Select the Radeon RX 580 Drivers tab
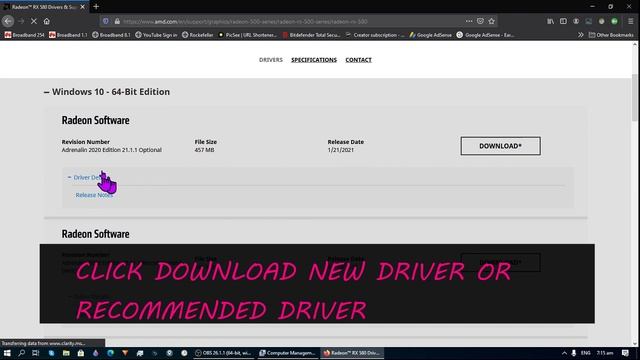This screenshot has width=640, height=360. pyautogui.click(x=44, y=7)
